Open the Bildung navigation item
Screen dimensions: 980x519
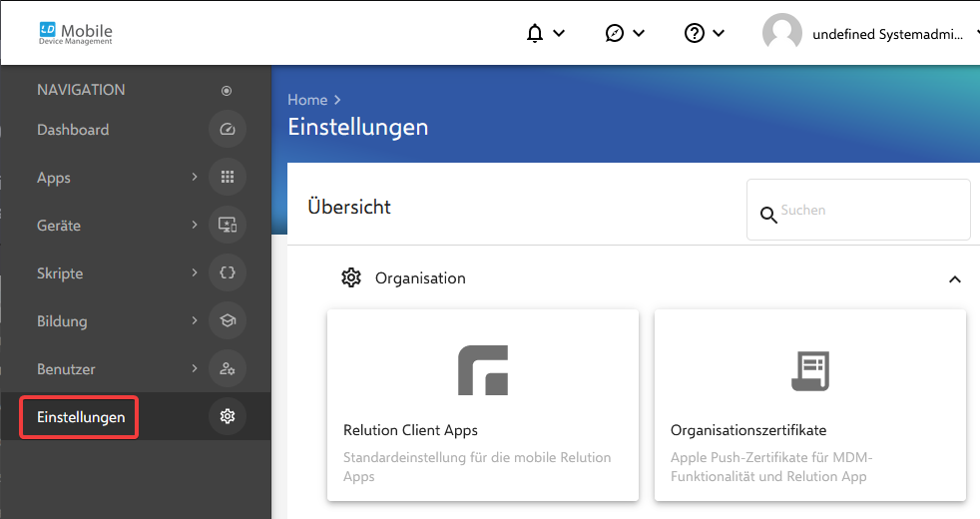[62, 321]
